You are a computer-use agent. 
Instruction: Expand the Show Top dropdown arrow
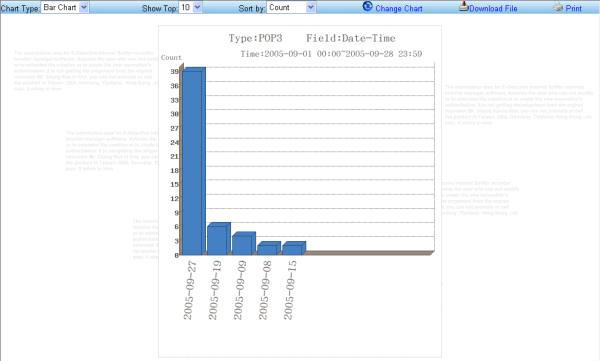point(197,7)
